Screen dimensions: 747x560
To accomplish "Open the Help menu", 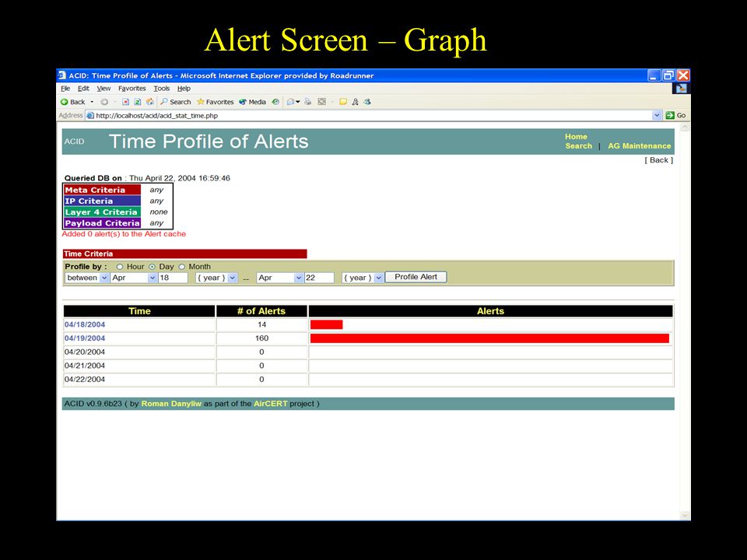I will coord(184,89).
